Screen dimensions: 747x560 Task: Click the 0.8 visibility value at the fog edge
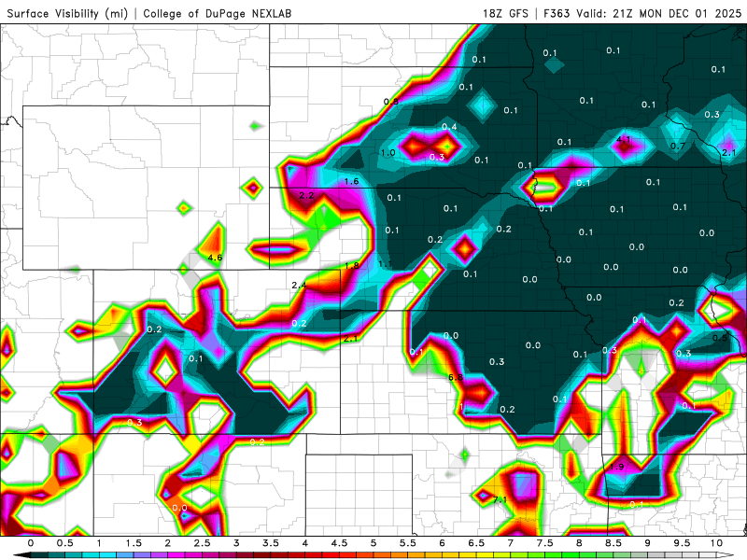coord(391,102)
